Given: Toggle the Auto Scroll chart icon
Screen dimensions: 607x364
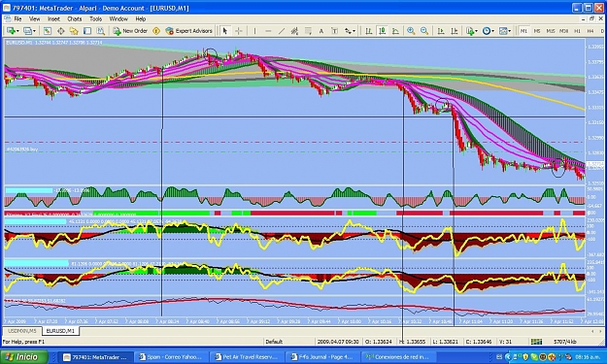Looking at the screenshot, I should pyautogui.click(x=441, y=31).
